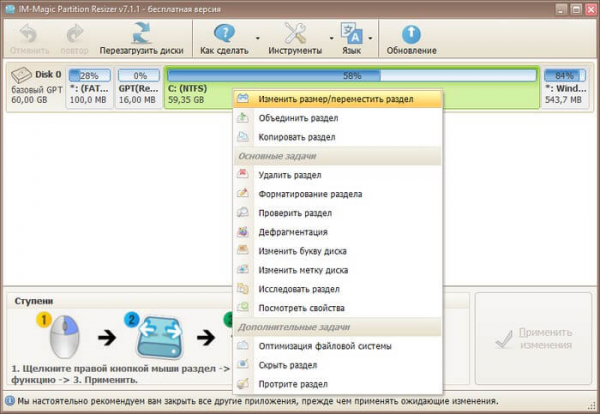Click the resize disk illustration in steps

click(160, 337)
